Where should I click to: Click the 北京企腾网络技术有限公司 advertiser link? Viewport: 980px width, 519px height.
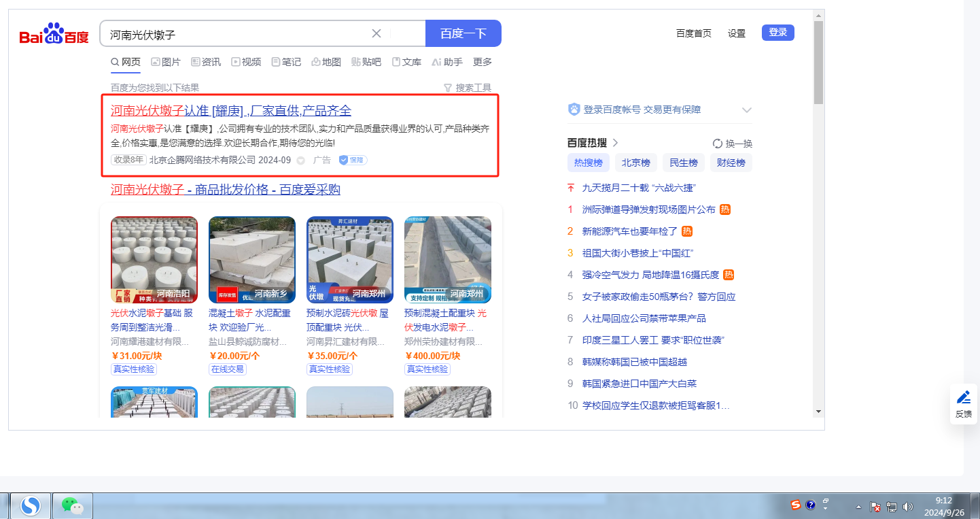203,161
